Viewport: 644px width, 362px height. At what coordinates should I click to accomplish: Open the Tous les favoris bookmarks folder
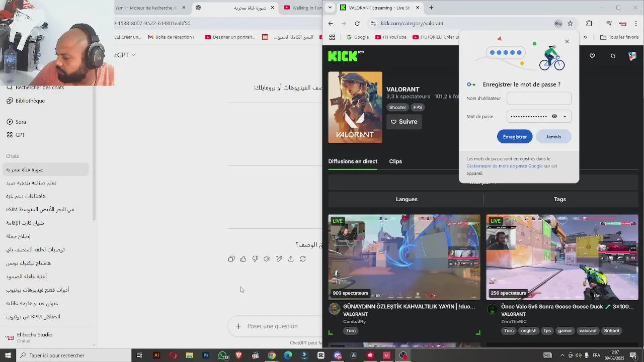(619, 37)
